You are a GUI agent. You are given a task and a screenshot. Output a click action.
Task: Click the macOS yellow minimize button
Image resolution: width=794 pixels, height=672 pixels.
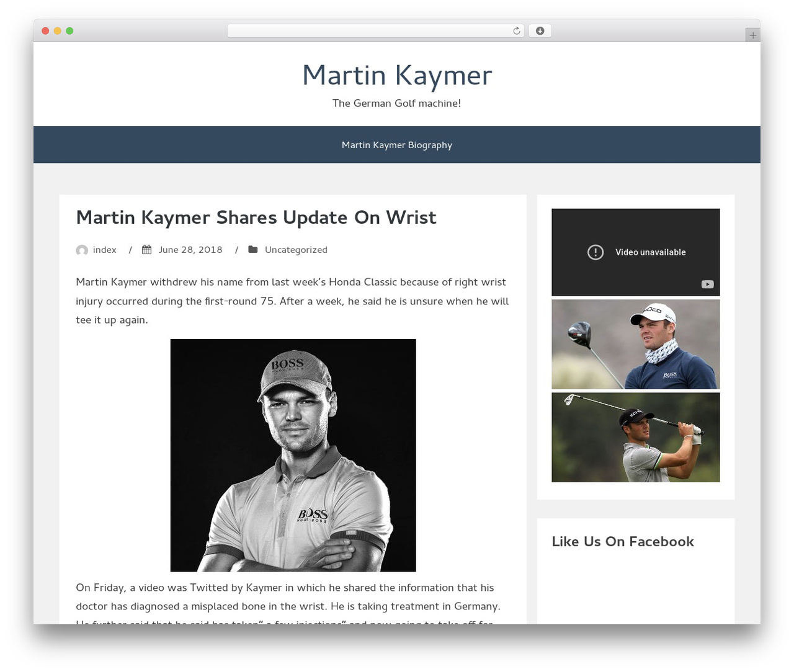[58, 31]
